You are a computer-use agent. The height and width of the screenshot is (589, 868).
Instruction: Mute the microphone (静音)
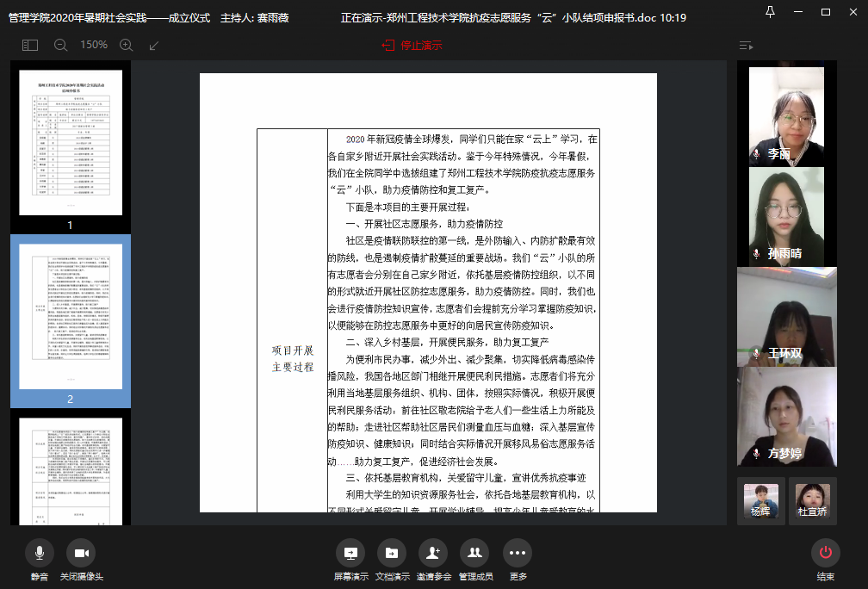pos(40,553)
